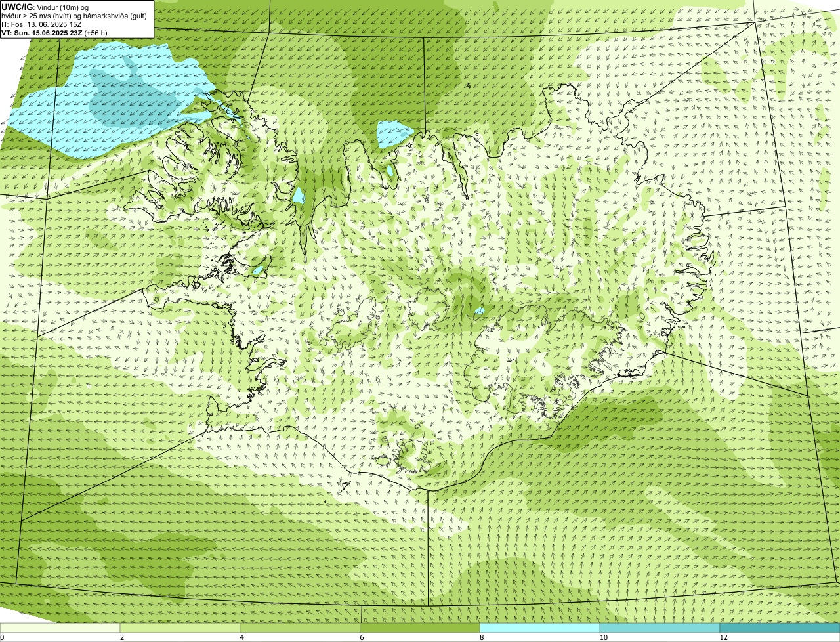Viewport: 840px width, 642px height.
Task: Click the legend scale label '6'
Action: (x=361, y=637)
